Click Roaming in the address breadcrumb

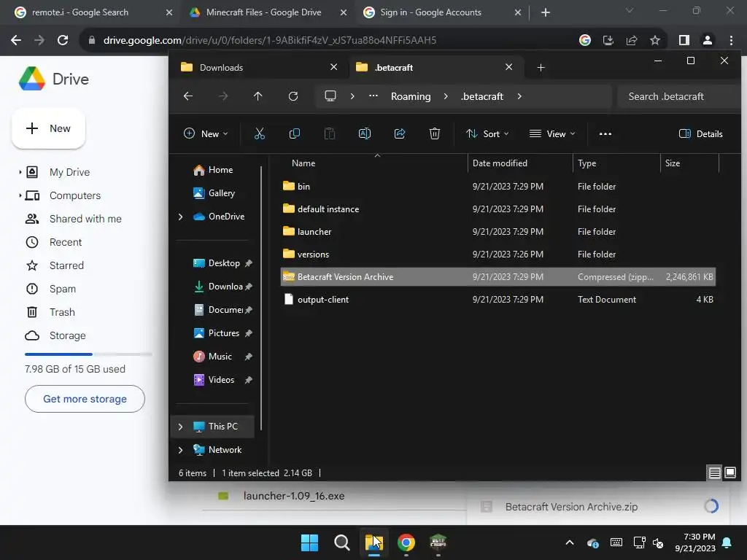click(411, 96)
